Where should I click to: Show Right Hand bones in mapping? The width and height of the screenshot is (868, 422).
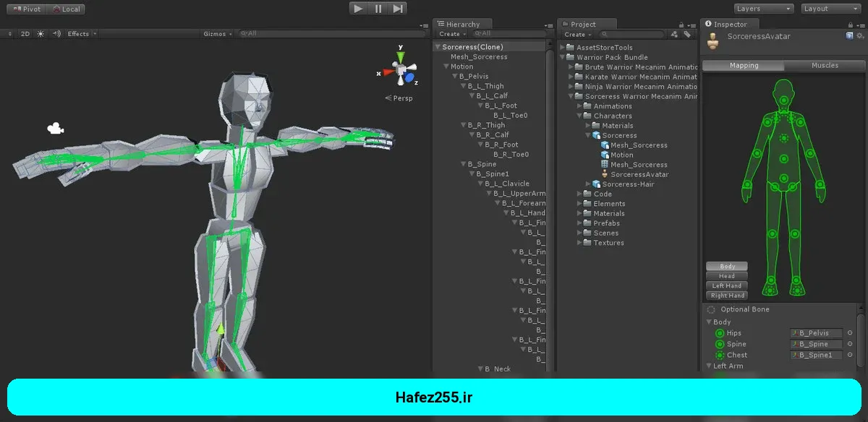[x=727, y=296]
